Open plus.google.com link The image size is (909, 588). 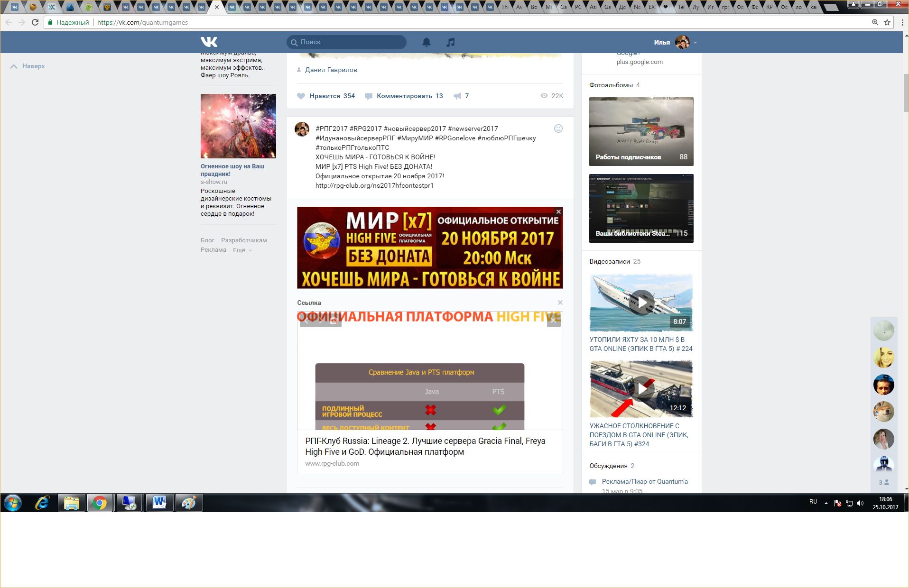(640, 62)
